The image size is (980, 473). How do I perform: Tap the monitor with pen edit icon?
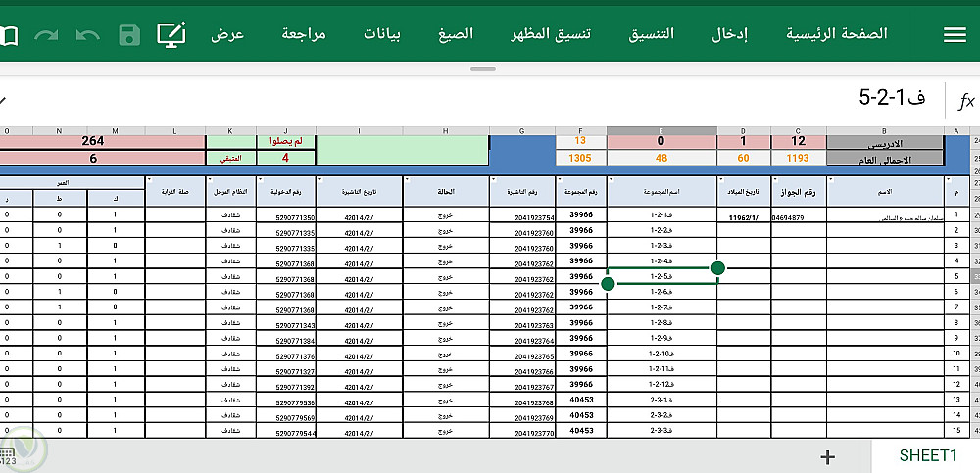[171, 35]
